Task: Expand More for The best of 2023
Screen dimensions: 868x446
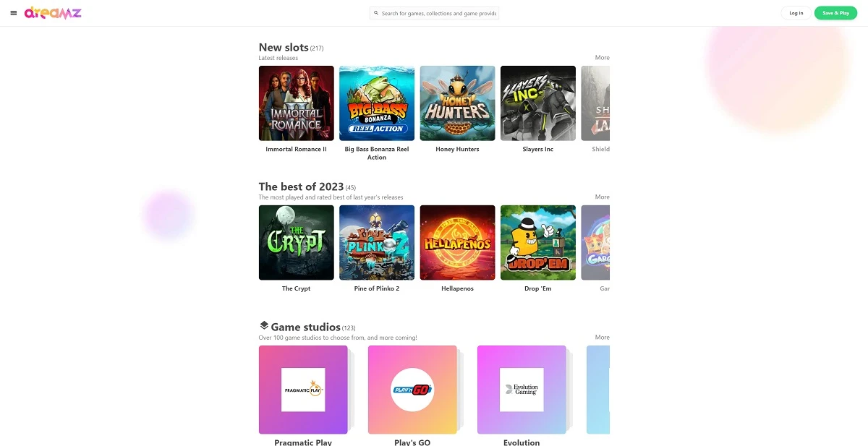Action: tap(602, 197)
